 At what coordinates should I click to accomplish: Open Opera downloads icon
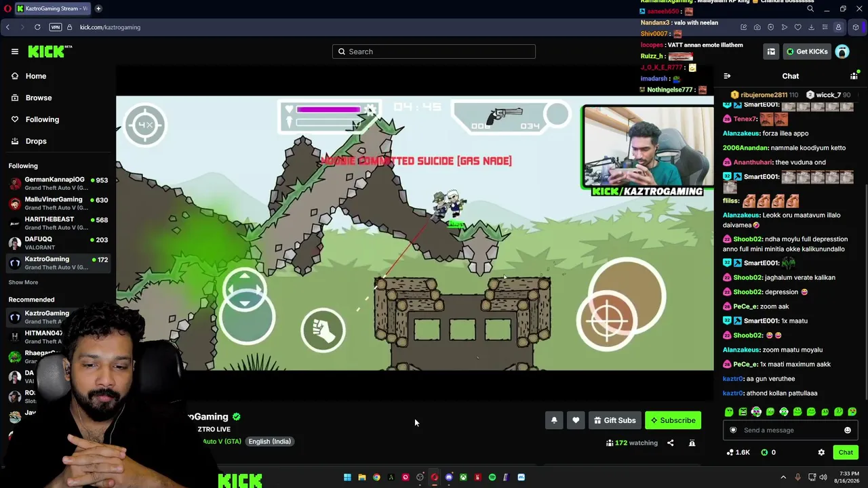coord(811,27)
